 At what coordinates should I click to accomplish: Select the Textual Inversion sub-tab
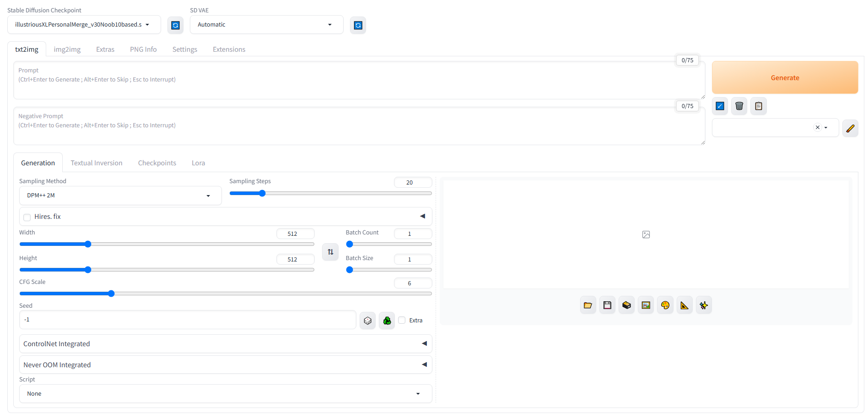click(97, 163)
